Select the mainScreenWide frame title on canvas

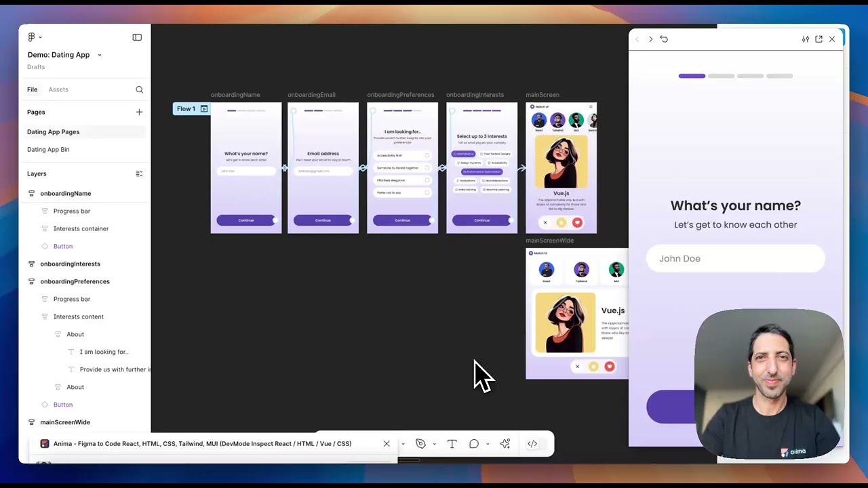coord(550,241)
